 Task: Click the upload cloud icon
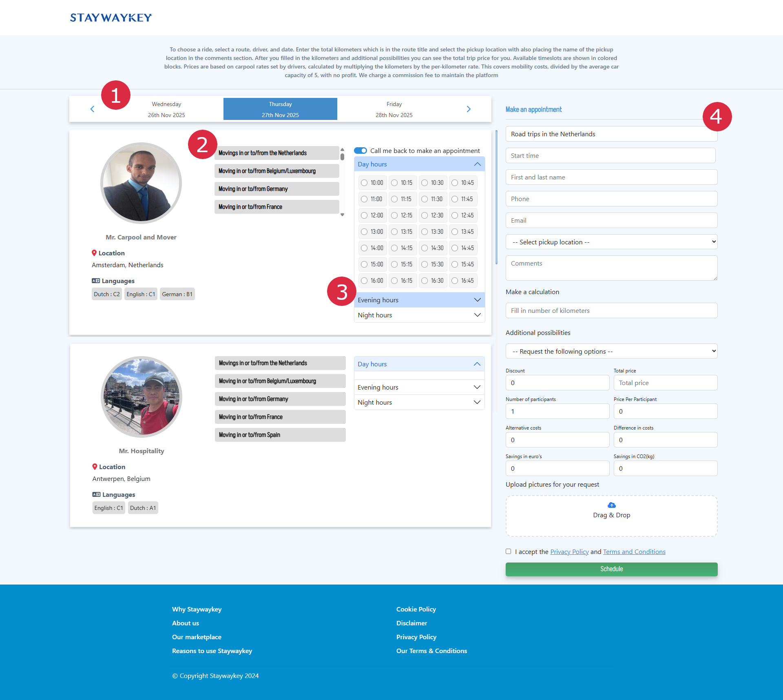click(611, 505)
